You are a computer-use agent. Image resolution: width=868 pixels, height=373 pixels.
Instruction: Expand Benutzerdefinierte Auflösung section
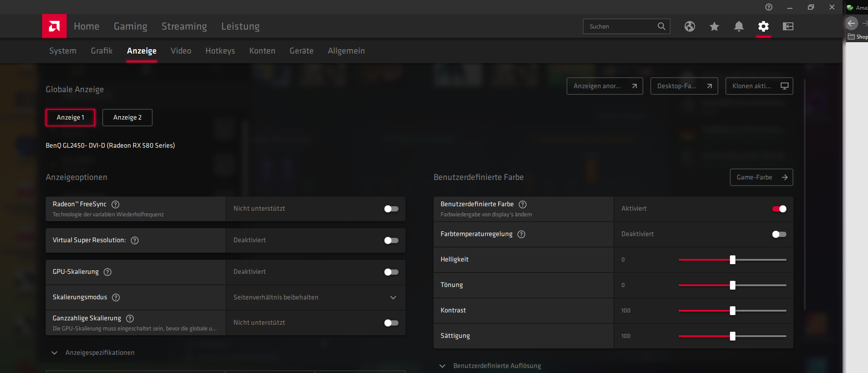coord(490,366)
